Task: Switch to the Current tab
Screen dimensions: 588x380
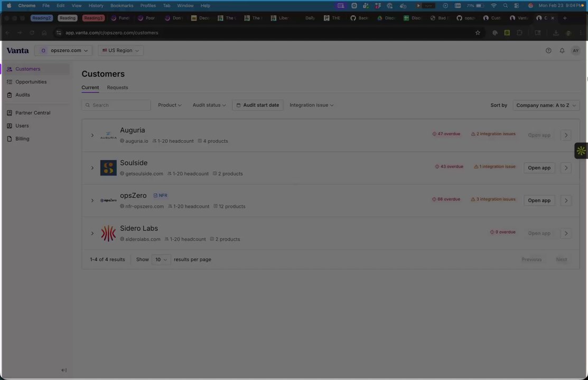Action: tap(90, 88)
